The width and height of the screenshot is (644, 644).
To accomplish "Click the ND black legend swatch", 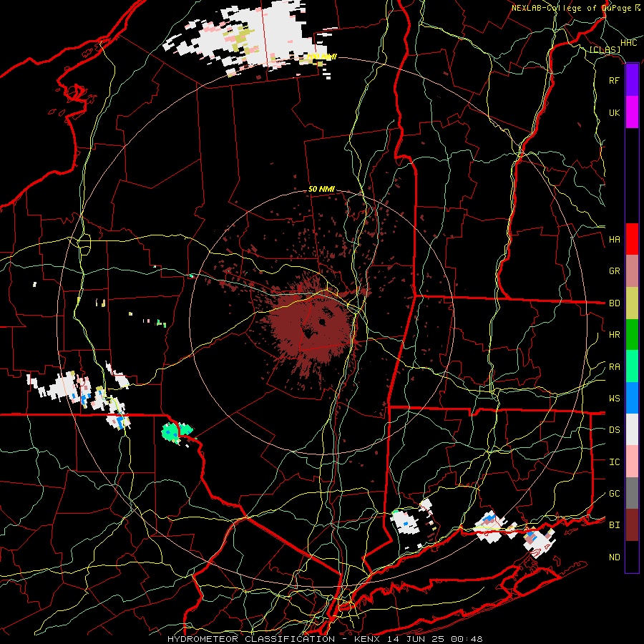I will tap(632, 557).
